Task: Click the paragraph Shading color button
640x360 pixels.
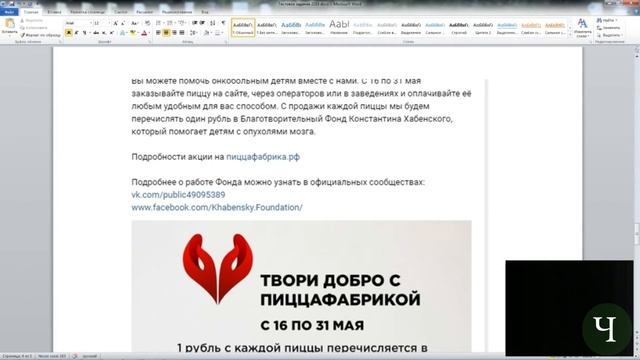Action: (207, 33)
